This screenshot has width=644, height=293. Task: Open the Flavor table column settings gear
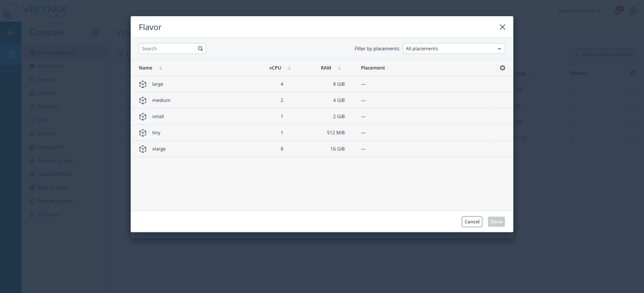click(x=502, y=68)
